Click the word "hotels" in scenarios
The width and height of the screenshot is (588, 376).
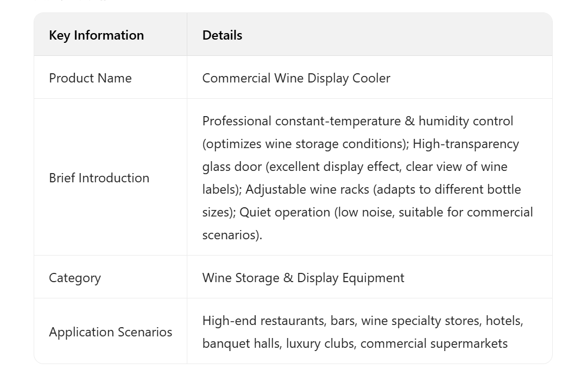click(503, 321)
